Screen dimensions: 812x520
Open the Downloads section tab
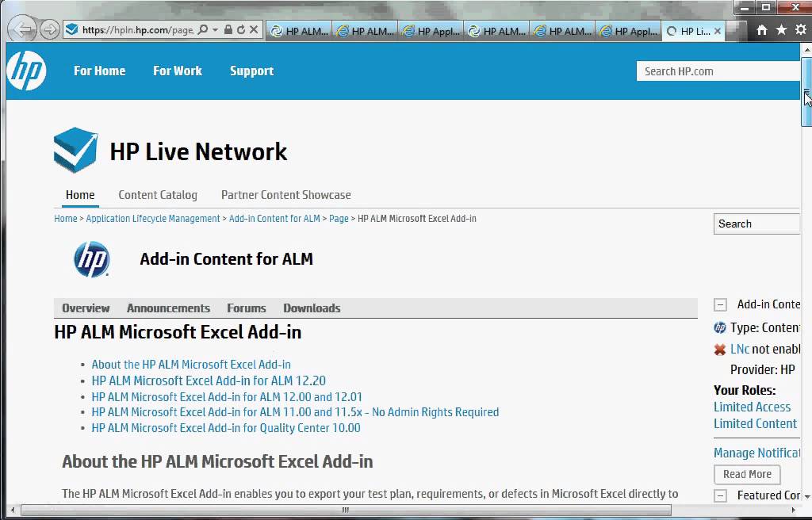pos(312,308)
